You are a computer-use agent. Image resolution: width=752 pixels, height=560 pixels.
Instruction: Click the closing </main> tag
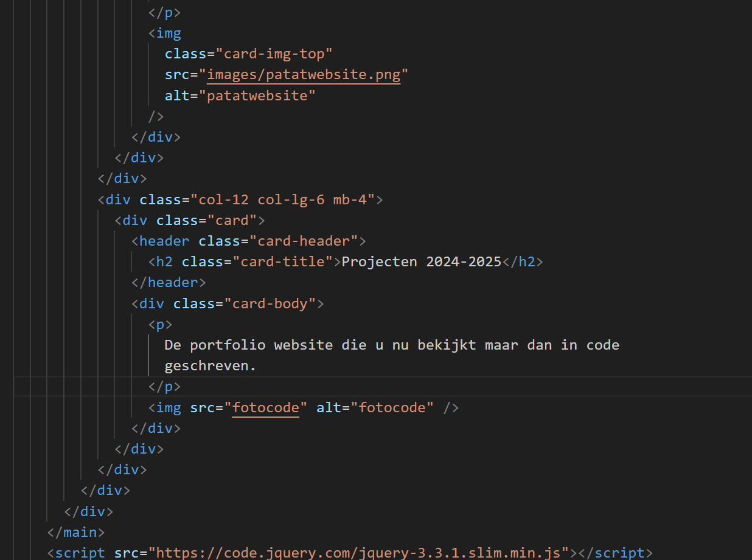click(77, 532)
